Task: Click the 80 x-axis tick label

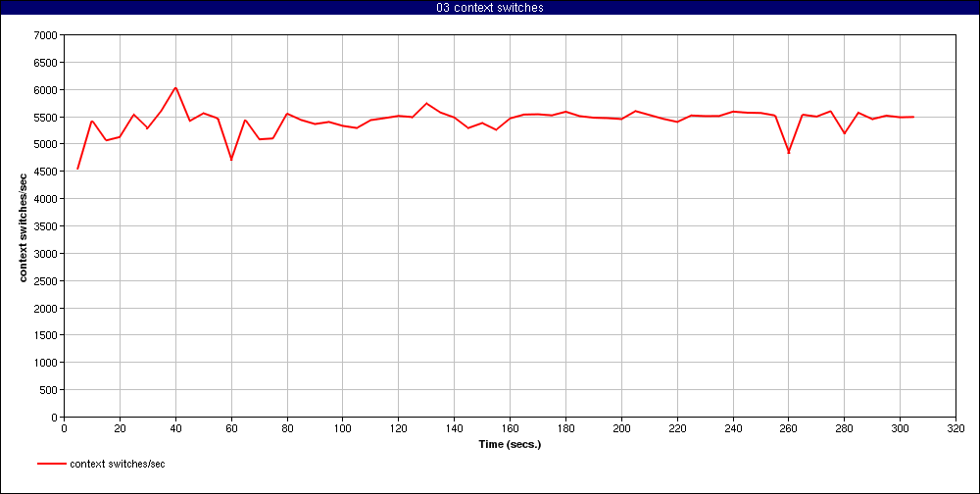Action: [287, 428]
